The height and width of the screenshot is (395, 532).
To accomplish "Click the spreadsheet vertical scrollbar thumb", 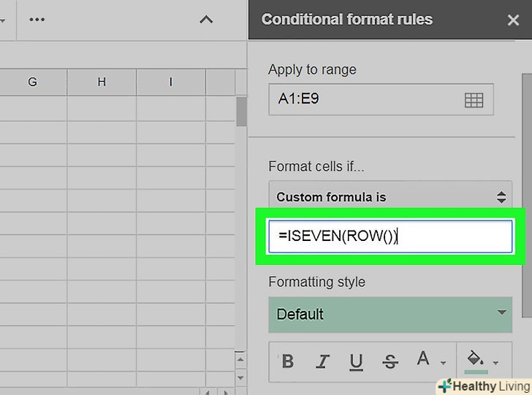I will (x=241, y=111).
